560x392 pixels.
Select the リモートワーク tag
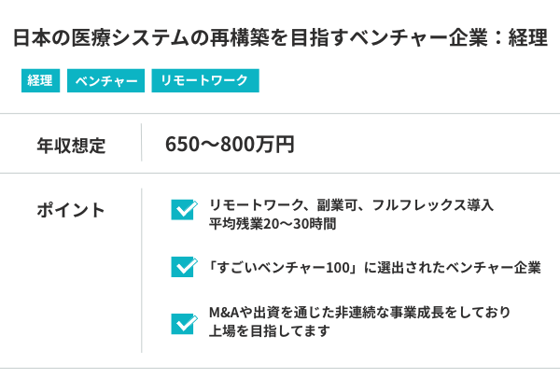pyautogui.click(x=204, y=81)
